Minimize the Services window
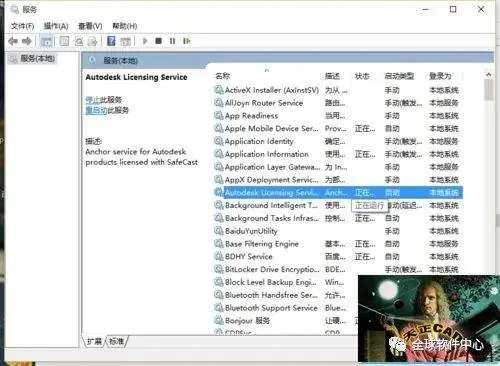The image size is (500, 366). [425, 9]
